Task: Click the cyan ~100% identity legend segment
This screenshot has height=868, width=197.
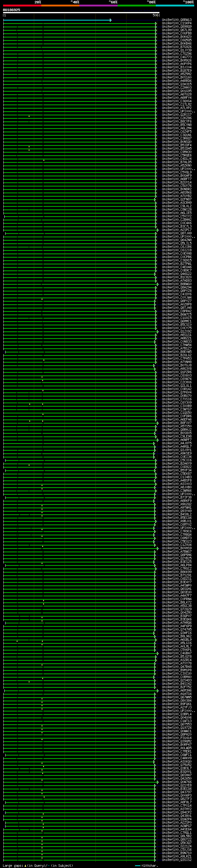Action: [175, 6]
